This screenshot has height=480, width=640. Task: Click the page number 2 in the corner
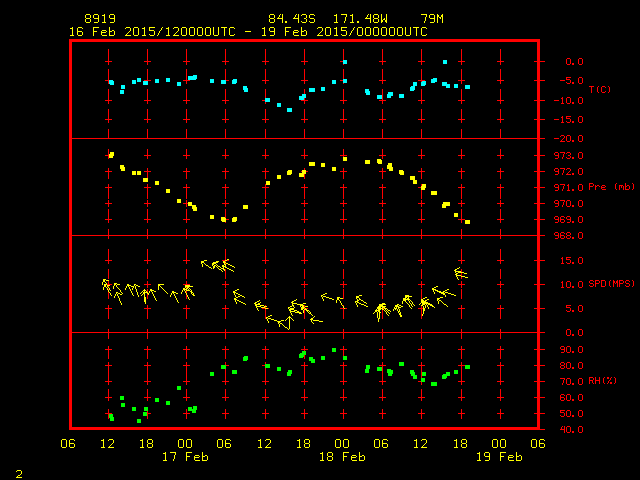19,474
